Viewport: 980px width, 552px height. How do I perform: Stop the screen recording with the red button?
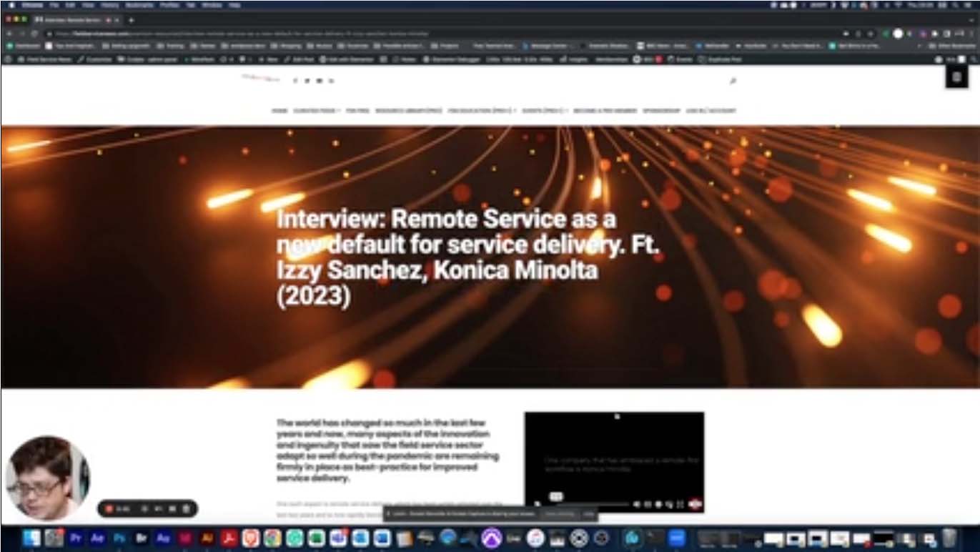point(109,508)
